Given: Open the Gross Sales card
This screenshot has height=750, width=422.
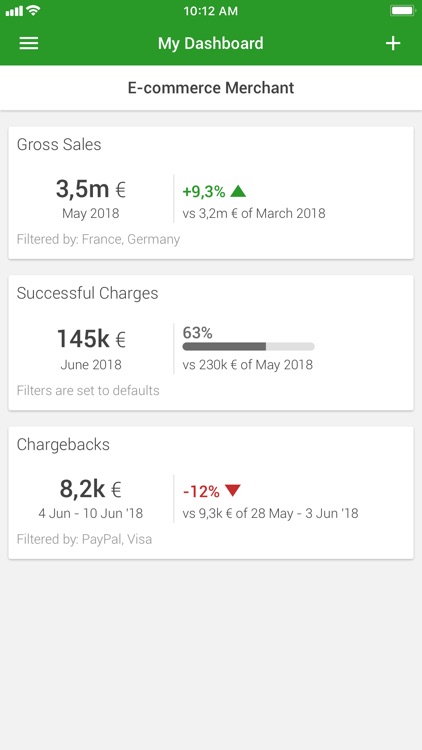Looking at the screenshot, I should pyautogui.click(x=211, y=193).
